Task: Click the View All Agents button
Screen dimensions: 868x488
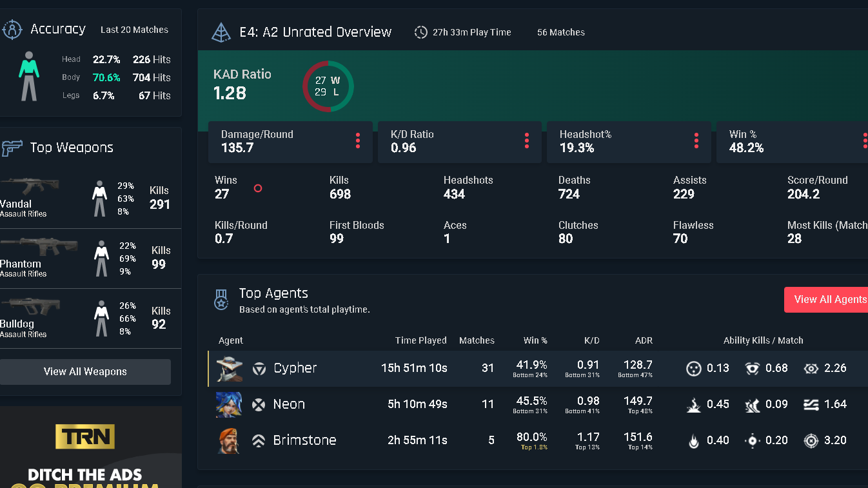Action: (x=826, y=300)
